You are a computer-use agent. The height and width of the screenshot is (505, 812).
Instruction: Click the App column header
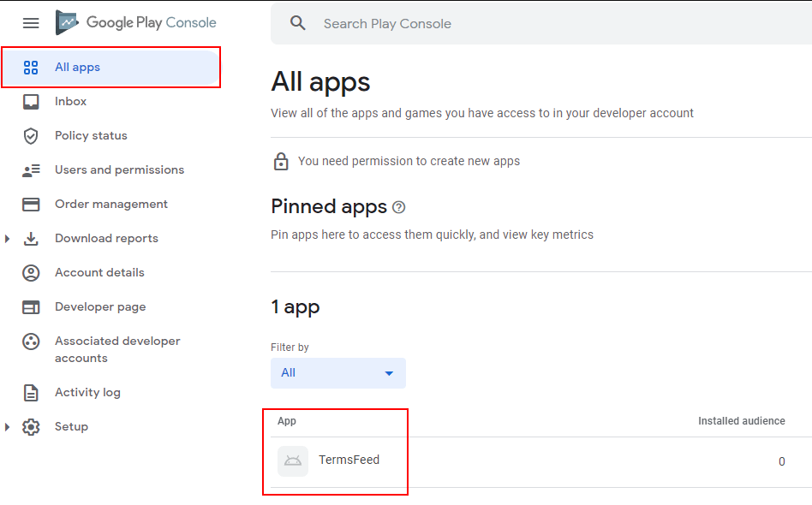pyautogui.click(x=287, y=421)
